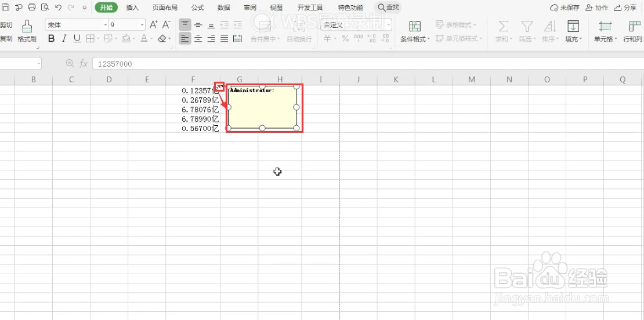Open Print Preview from quick access toolbar

45,8
